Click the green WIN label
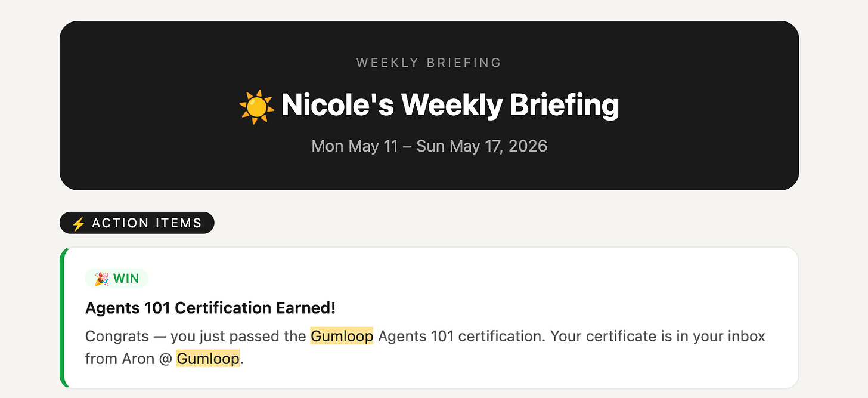Image resolution: width=868 pixels, height=398 pixels. [117, 279]
